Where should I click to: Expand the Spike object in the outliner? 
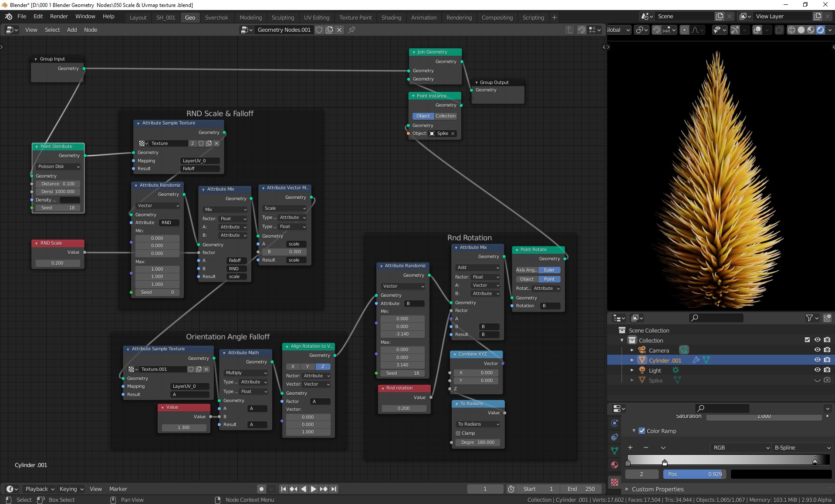(x=632, y=380)
